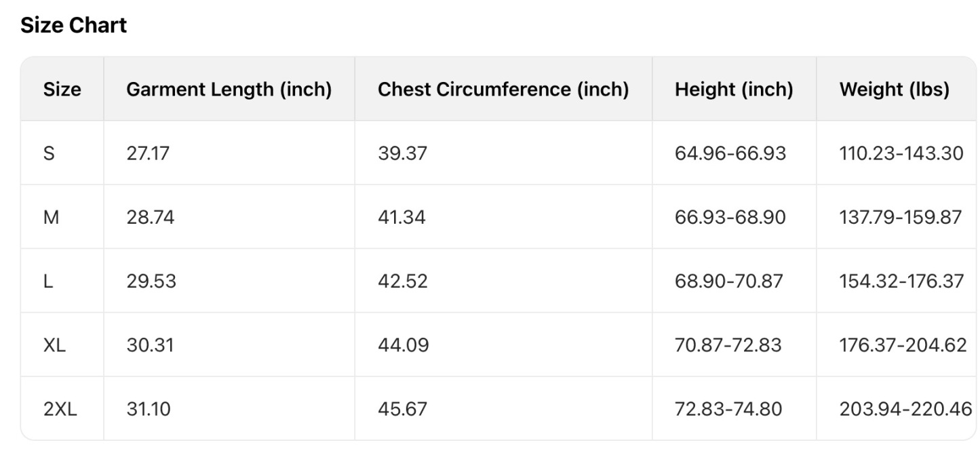Click the Weight (lbs) column header
The image size is (980, 468).
click(894, 90)
